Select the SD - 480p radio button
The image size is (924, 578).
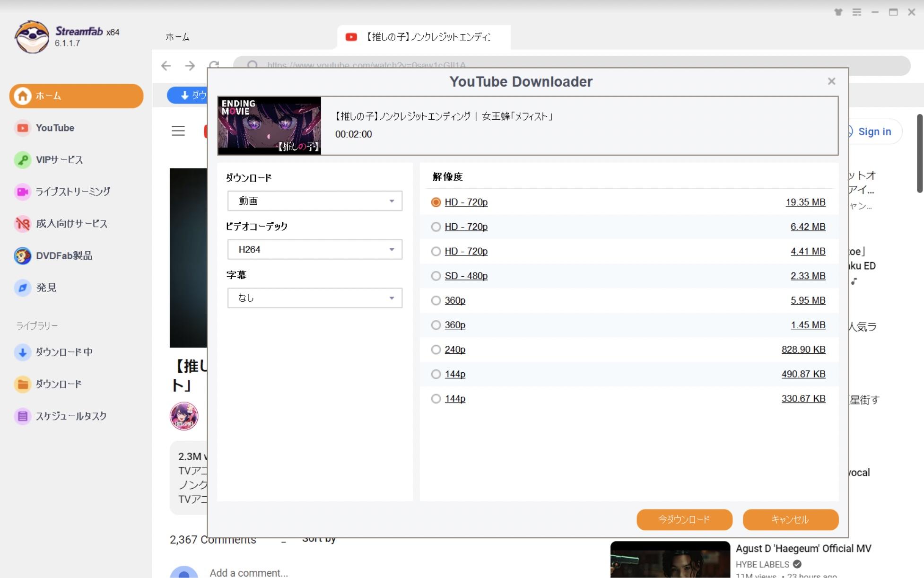click(436, 276)
